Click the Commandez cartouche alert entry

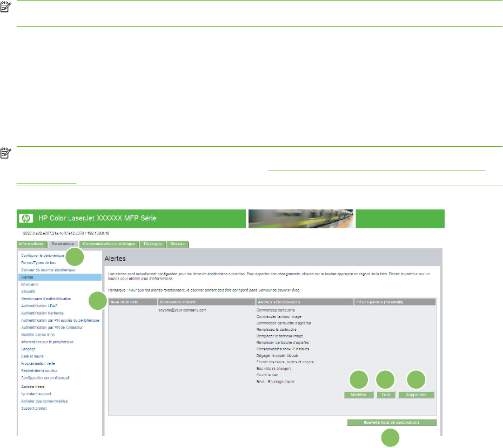(x=276, y=310)
